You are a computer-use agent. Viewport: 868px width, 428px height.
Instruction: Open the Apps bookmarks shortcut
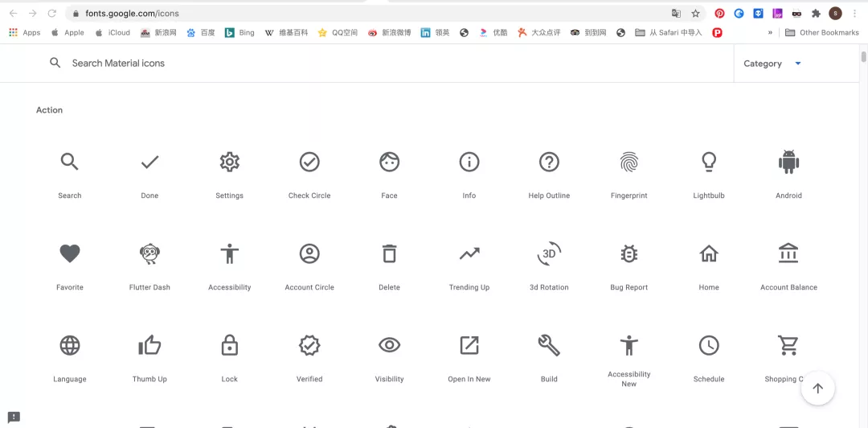24,33
